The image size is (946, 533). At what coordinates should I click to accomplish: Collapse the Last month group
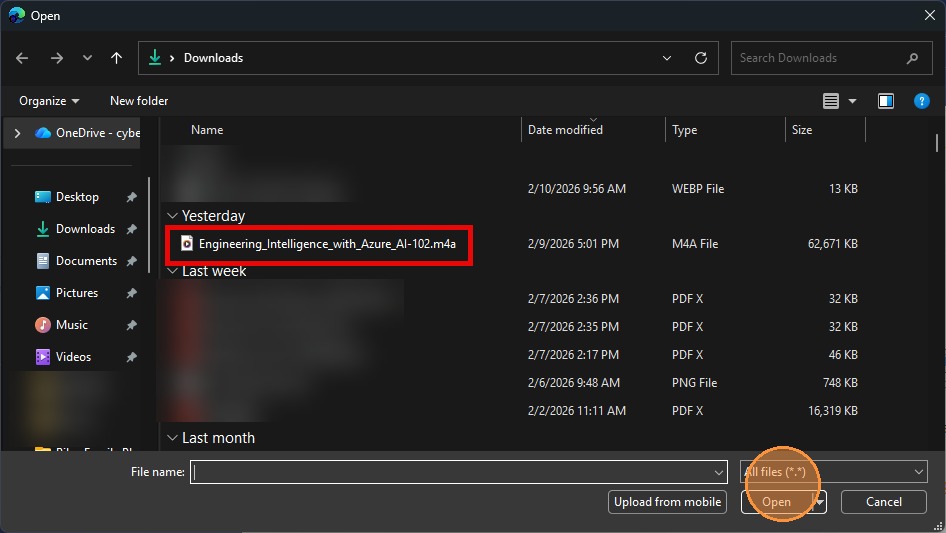coord(172,438)
